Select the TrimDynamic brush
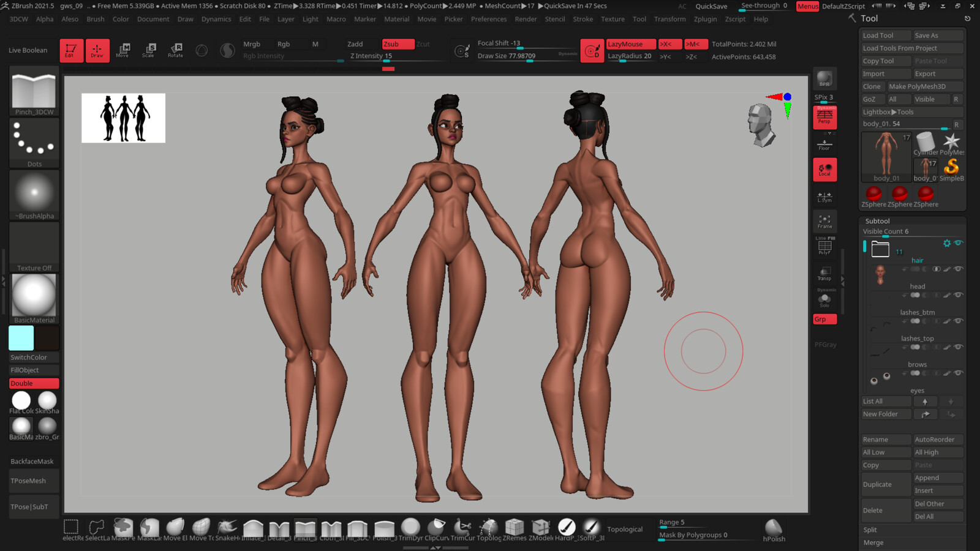Screen dimensions: 980x551 tap(410, 530)
